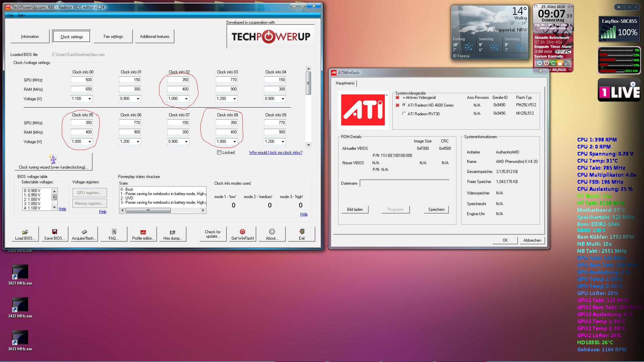Click 'Why would I lock my clock infos?' link
This screenshot has width=644, height=362.
coord(275,153)
